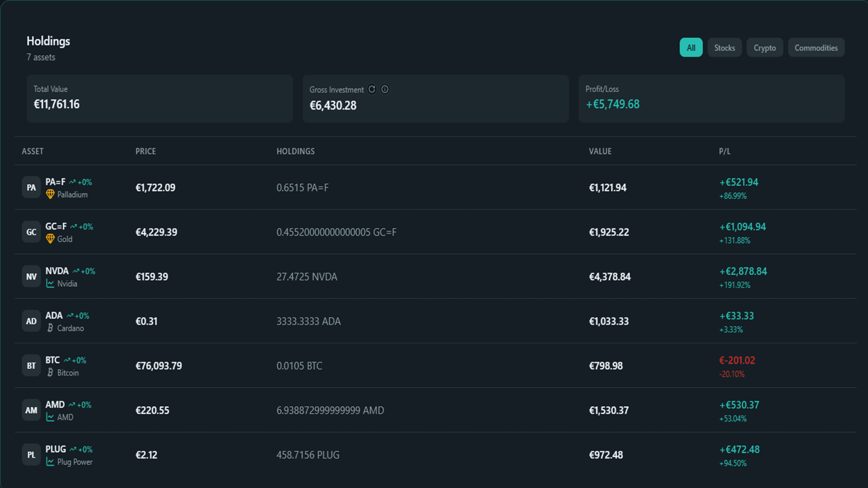The height and width of the screenshot is (488, 868).
Task: Click the stock chart icon beside Nvidia
Action: tap(50, 283)
